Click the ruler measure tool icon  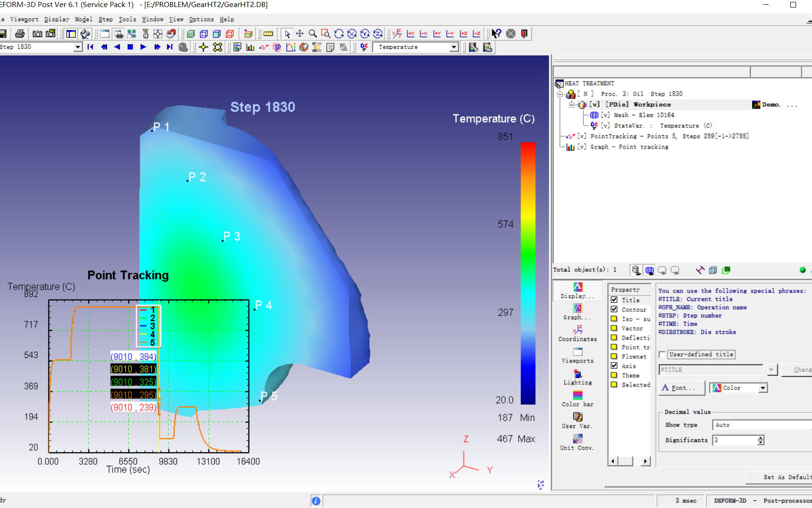[x=268, y=34]
